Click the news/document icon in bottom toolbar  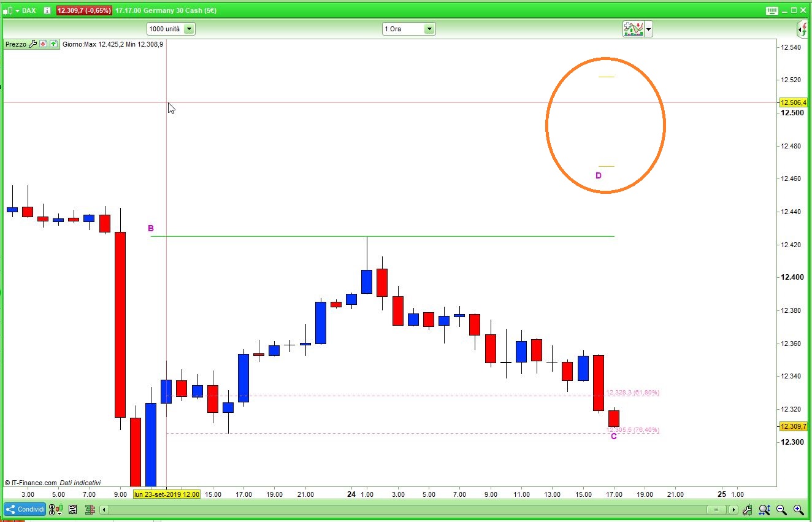pyautogui.click(x=73, y=509)
